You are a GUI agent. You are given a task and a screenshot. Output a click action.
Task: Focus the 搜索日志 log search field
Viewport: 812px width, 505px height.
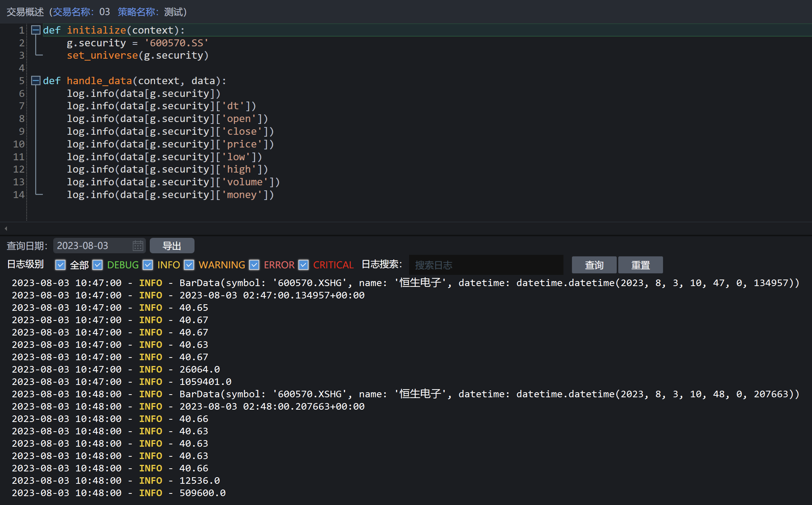pos(486,265)
